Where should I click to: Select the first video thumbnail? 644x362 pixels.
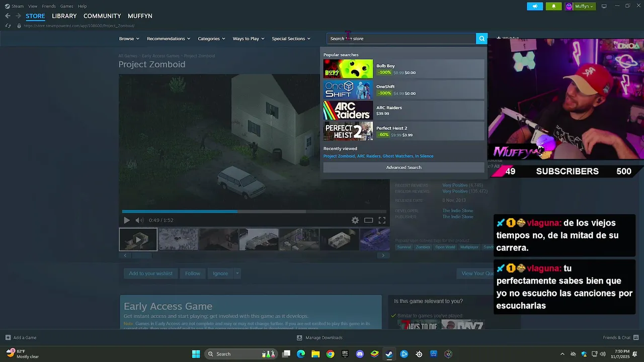(138, 239)
